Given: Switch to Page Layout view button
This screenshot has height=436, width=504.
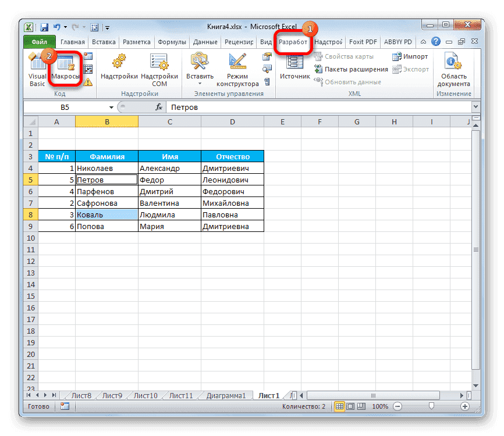Looking at the screenshot, I should click(350, 406).
